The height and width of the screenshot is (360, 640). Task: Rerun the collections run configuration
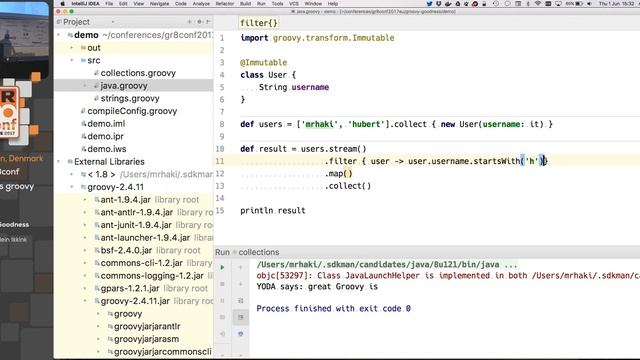222,267
